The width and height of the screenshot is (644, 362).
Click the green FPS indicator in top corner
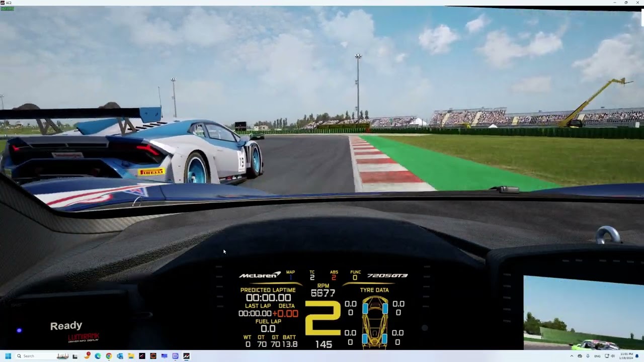(x=7, y=9)
